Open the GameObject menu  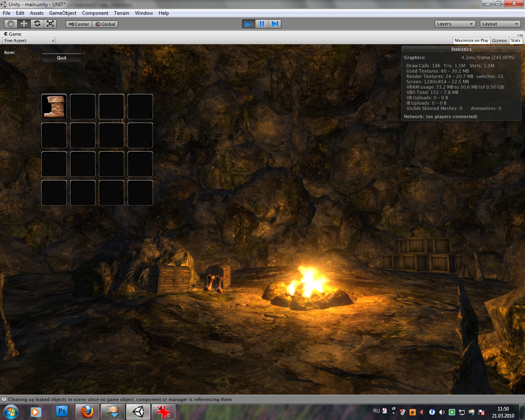pos(62,13)
